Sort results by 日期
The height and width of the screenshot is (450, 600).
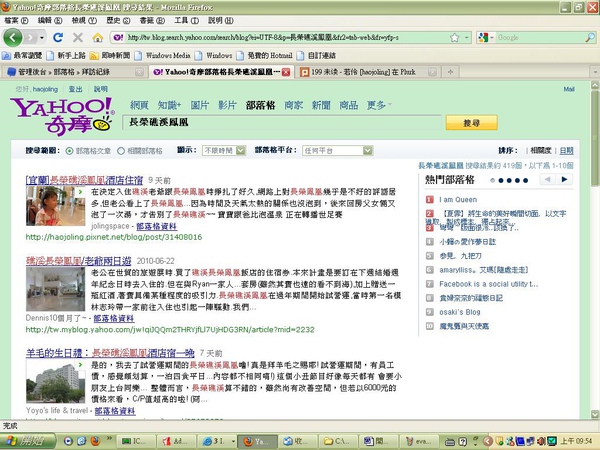coord(566,151)
